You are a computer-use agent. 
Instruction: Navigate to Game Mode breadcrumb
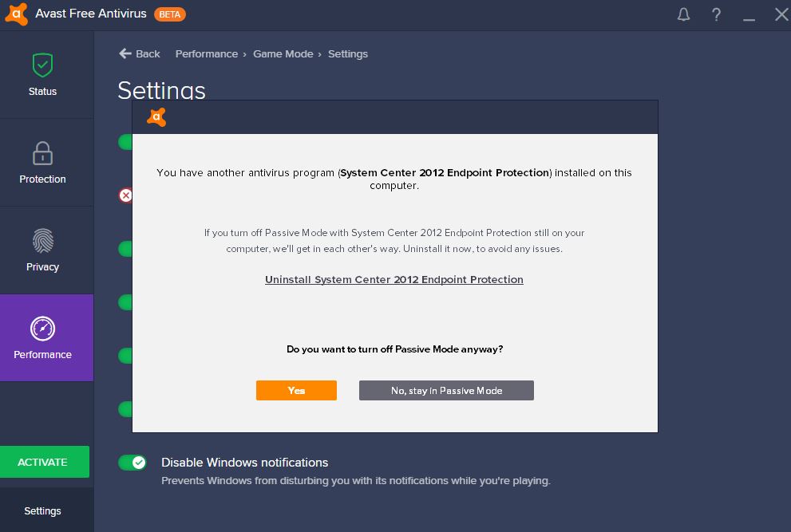(x=283, y=54)
